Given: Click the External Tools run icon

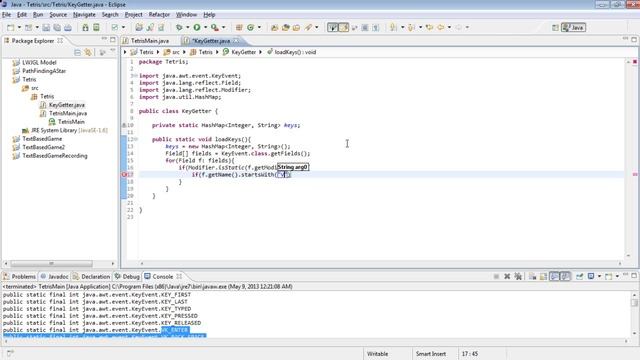Looking at the screenshot, I should click(x=215, y=27).
